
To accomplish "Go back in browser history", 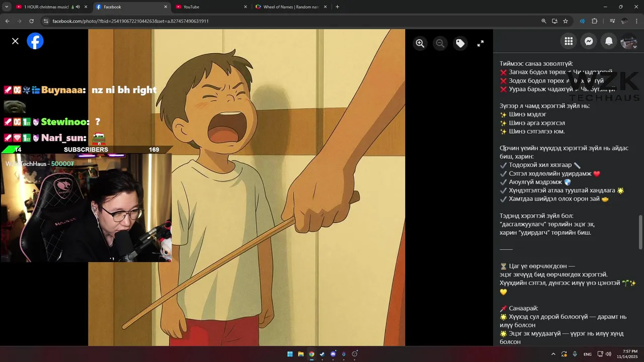I will pos(7,21).
